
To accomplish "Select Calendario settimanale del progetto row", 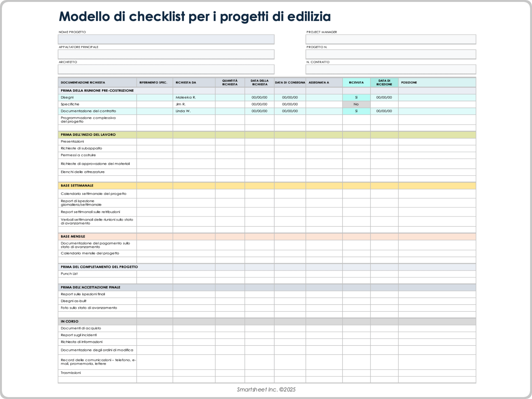I will tap(267, 194).
